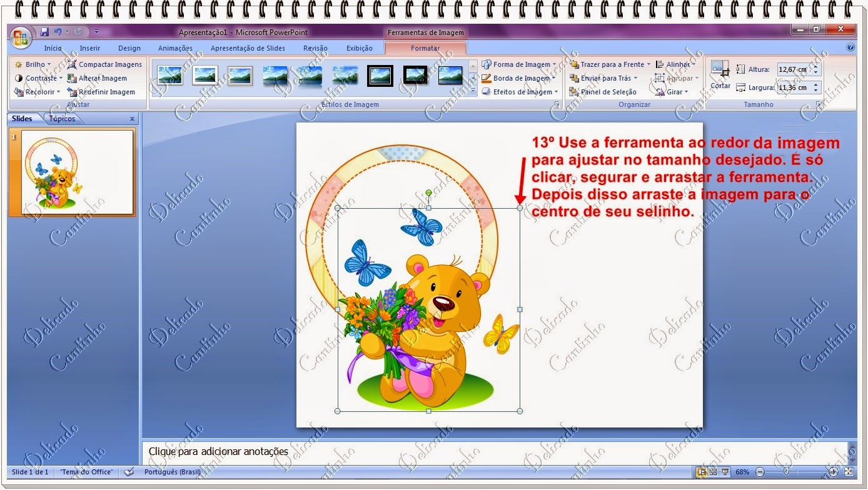Open the Contraste dropdown
Viewport: 868px width, 490px height.
tap(38, 78)
